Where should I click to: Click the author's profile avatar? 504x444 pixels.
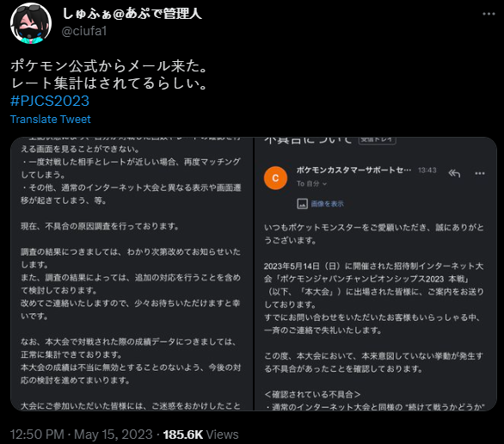click(x=31, y=23)
